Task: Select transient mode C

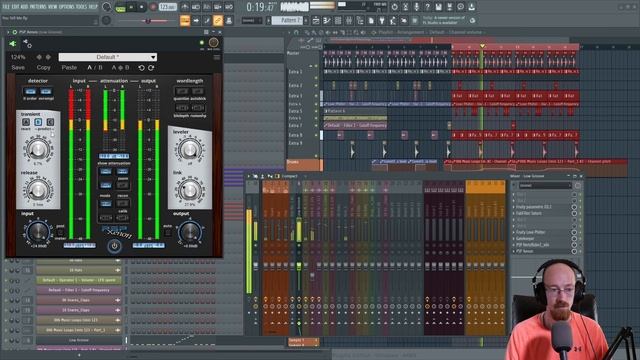Action: click(x=50, y=122)
